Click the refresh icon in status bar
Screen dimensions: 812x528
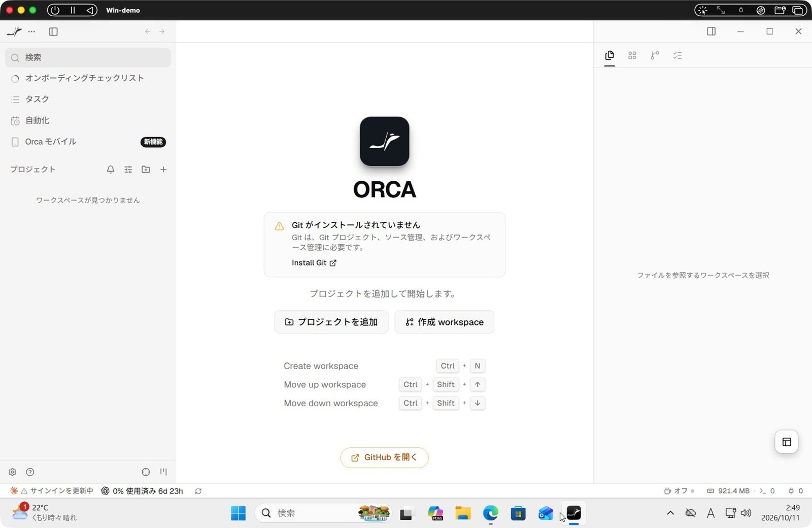[x=198, y=491]
